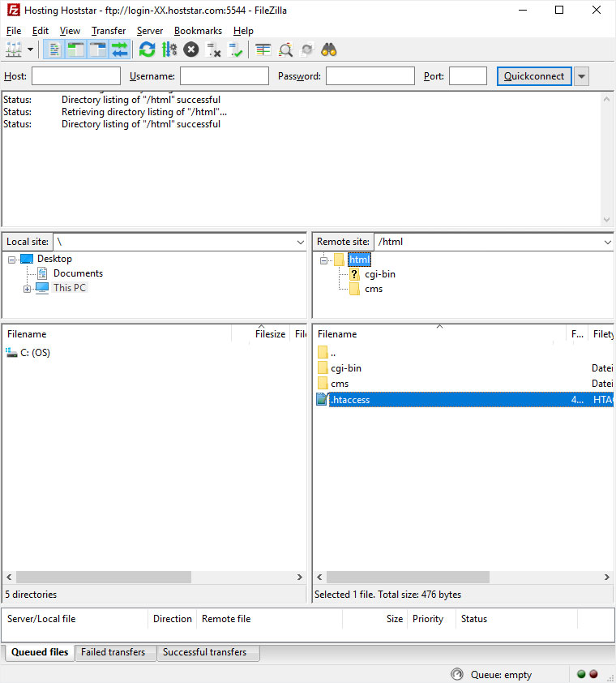616x683 pixels.
Task: Toggle local directory tree view
Action: 75,49
